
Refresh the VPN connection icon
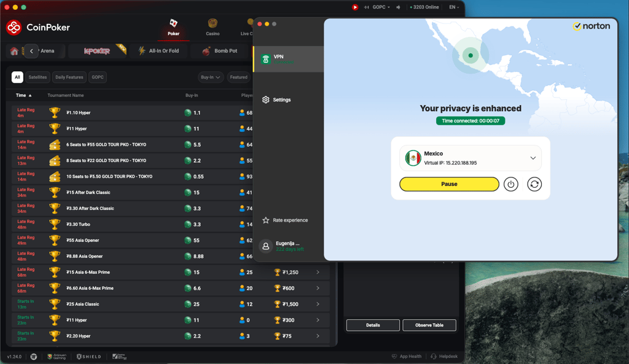pyautogui.click(x=534, y=184)
